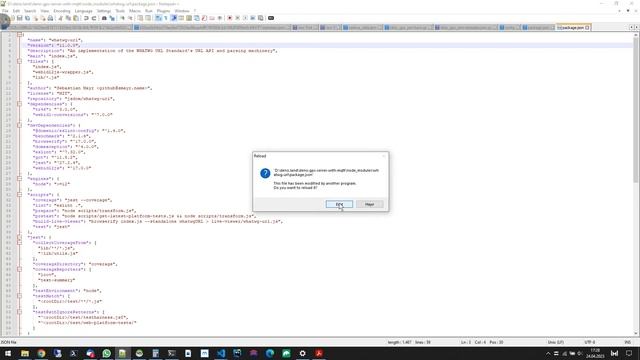Open the Document List toolbar icon
Screen dimensions: 640x360
coord(197,18)
